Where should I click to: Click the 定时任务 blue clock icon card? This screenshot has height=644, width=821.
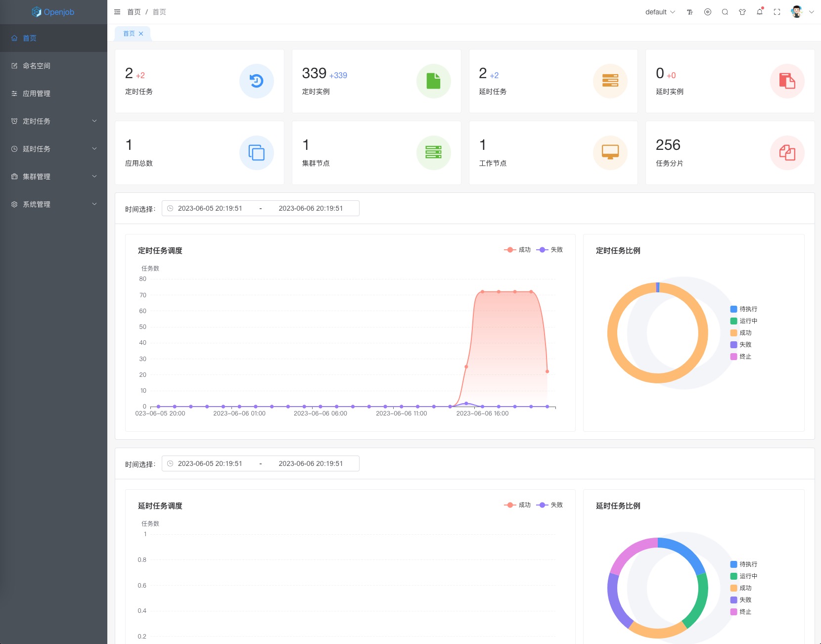point(257,81)
